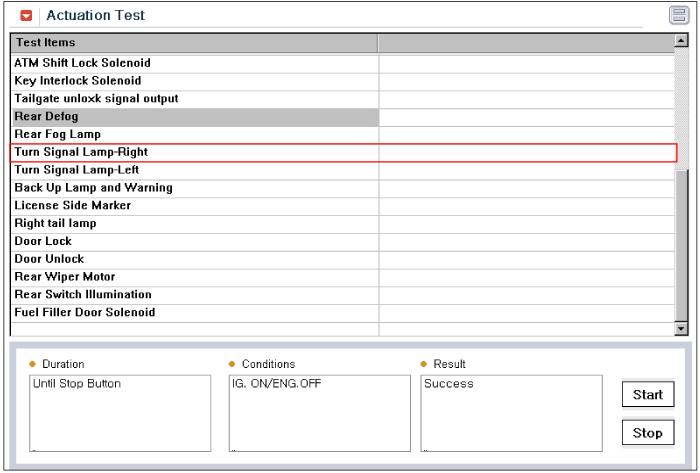The height and width of the screenshot is (473, 700).
Task: Open the list view icon at top right
Action: [679, 15]
